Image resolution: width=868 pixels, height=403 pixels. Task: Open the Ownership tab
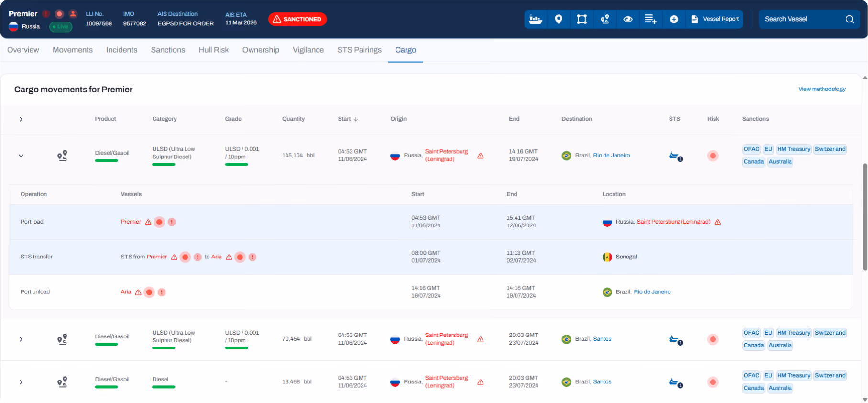[x=261, y=50]
